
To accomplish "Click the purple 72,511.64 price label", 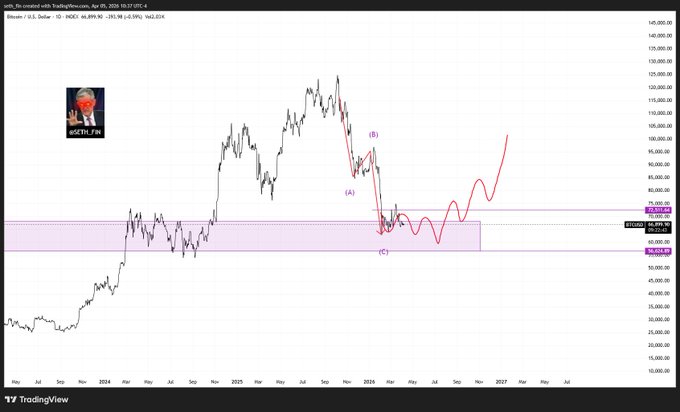I will click(x=658, y=210).
